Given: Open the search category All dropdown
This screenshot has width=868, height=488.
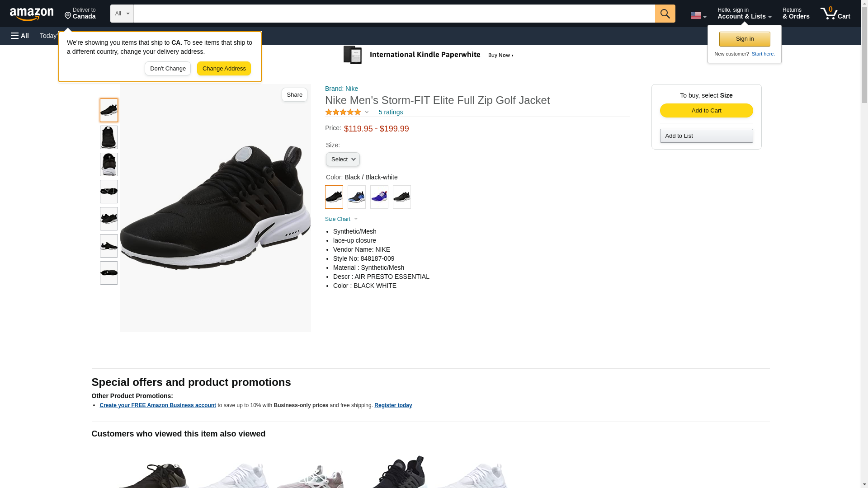Looking at the screenshot, I should 122,14.
